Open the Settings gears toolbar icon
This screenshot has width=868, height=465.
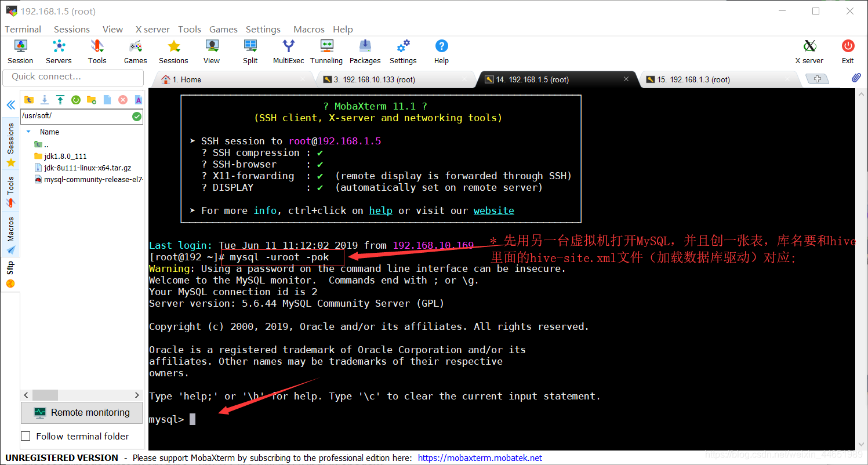tap(403, 51)
